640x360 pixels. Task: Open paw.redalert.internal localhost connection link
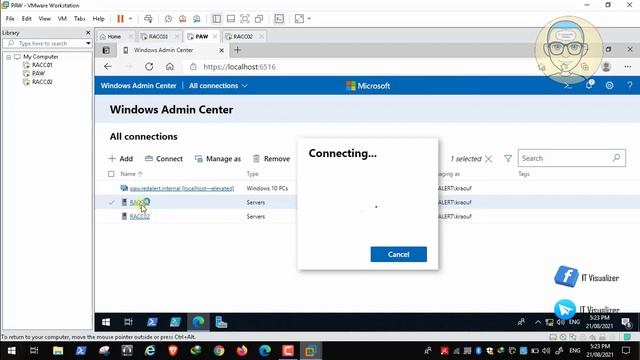(182, 188)
